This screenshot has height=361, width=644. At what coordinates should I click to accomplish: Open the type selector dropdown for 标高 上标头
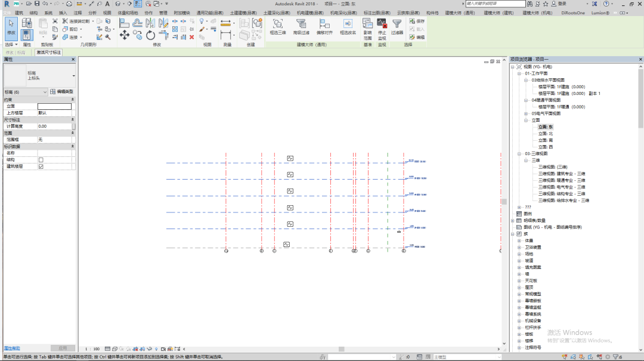point(73,76)
